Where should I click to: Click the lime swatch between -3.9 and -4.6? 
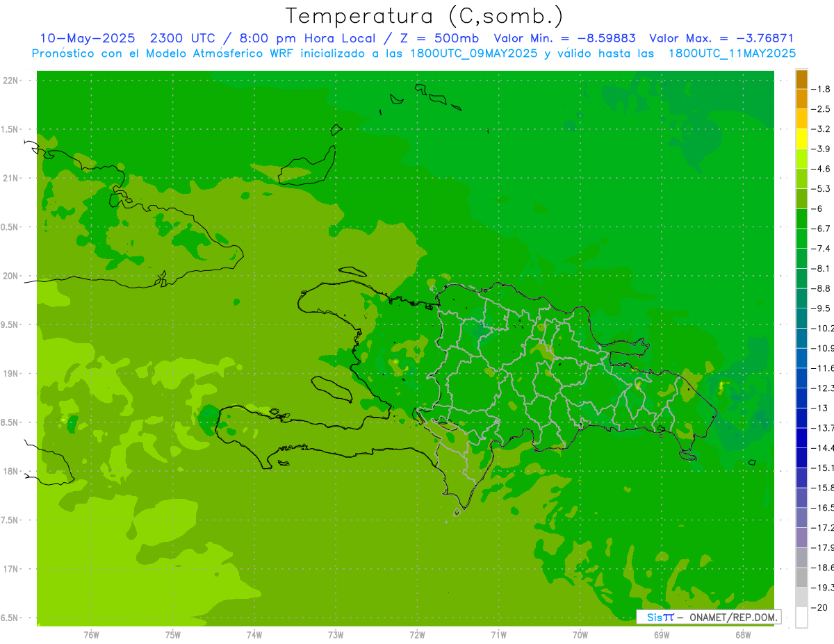pyautogui.click(x=801, y=159)
